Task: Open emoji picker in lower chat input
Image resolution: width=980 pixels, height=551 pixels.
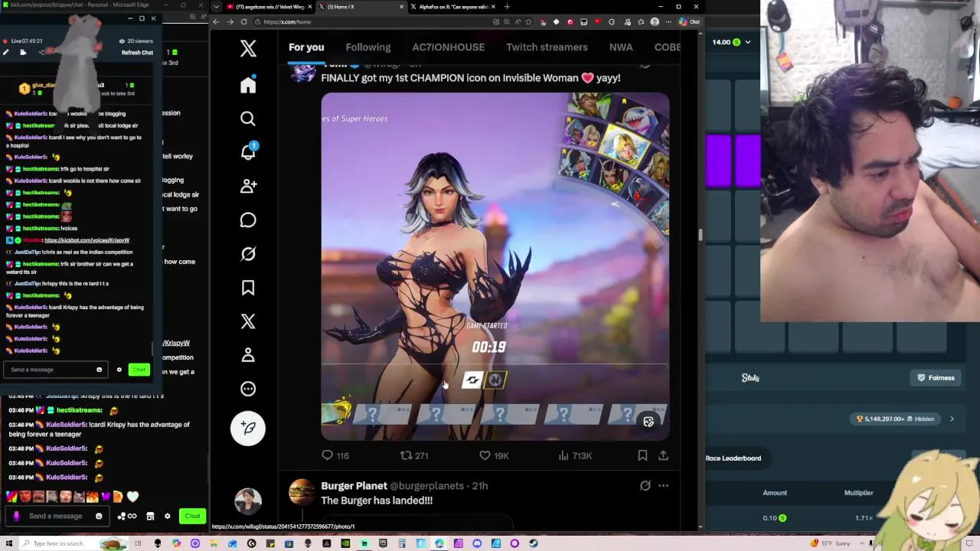Action: click(x=99, y=516)
